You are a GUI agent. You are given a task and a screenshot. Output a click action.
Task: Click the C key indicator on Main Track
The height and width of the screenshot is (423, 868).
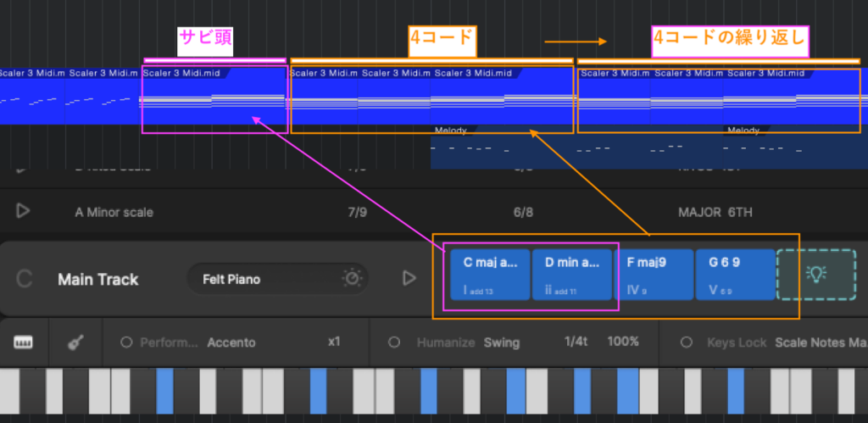pos(25,279)
